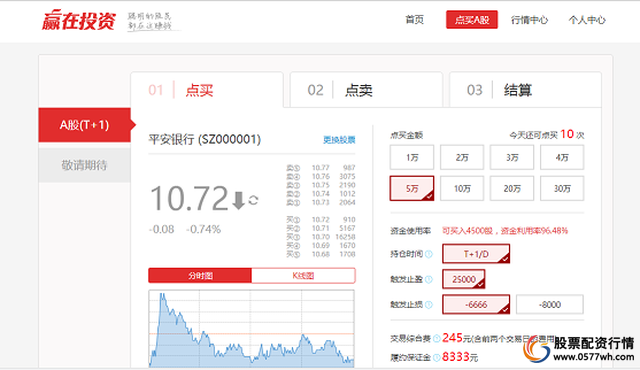The width and height of the screenshot is (640, 370).
Task: Choose the 20万 amount option
Action: [512, 188]
